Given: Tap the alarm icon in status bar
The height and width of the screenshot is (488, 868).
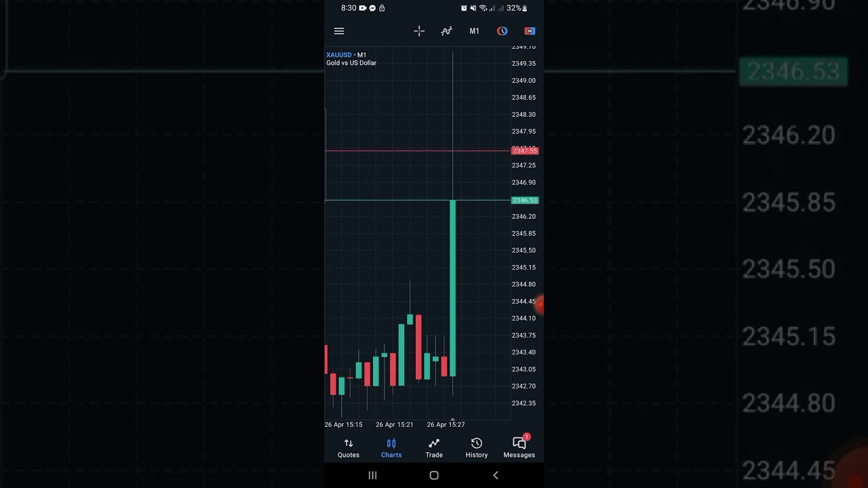Looking at the screenshot, I should coord(464,8).
